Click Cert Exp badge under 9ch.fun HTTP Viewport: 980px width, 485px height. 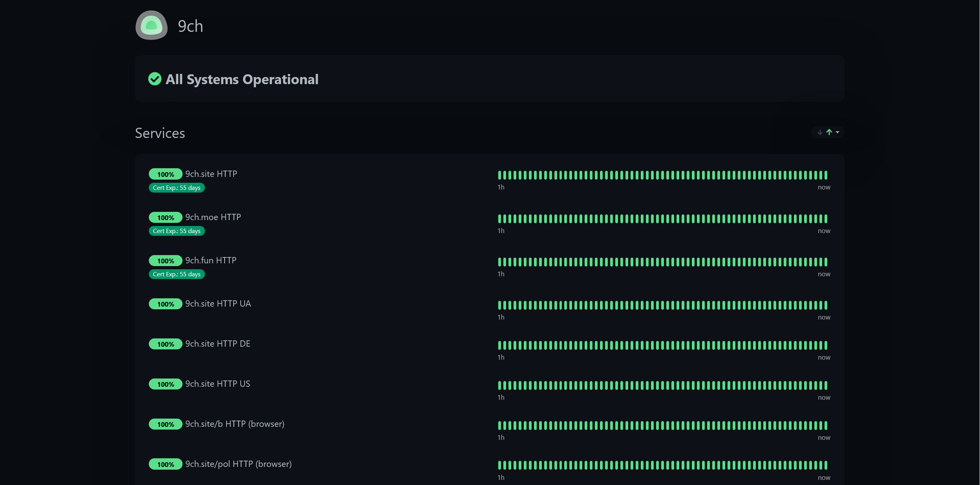(x=177, y=274)
